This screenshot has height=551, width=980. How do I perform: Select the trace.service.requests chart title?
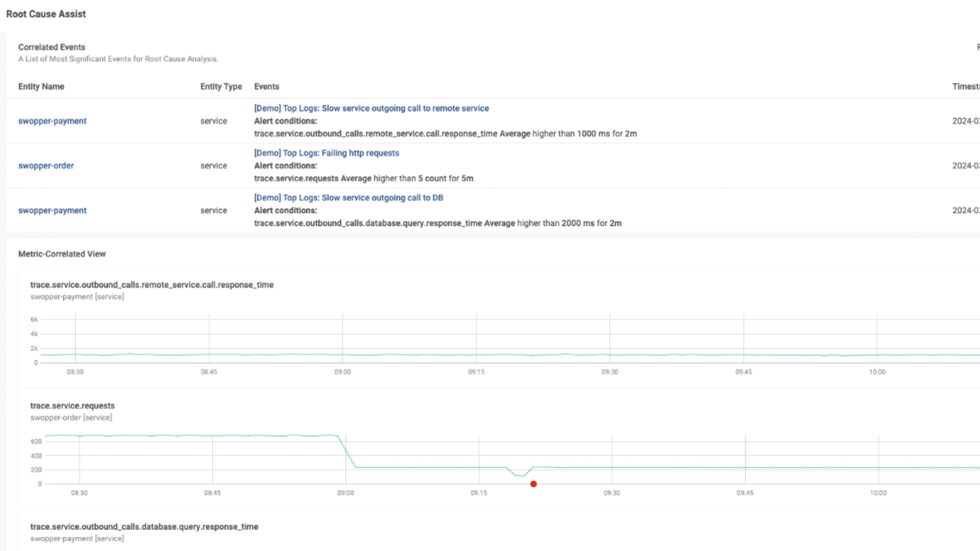click(73, 406)
